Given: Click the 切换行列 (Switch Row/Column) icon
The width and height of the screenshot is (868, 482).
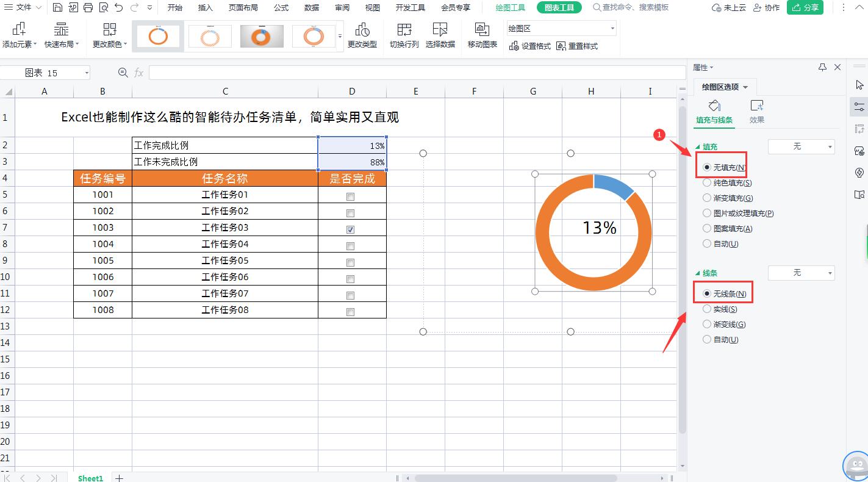Looking at the screenshot, I should [x=404, y=35].
